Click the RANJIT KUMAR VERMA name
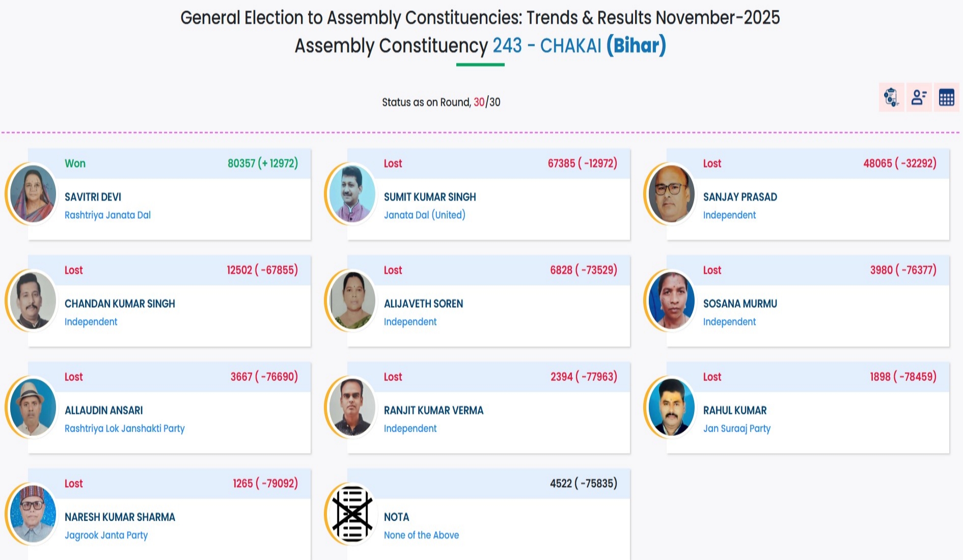 coord(433,410)
